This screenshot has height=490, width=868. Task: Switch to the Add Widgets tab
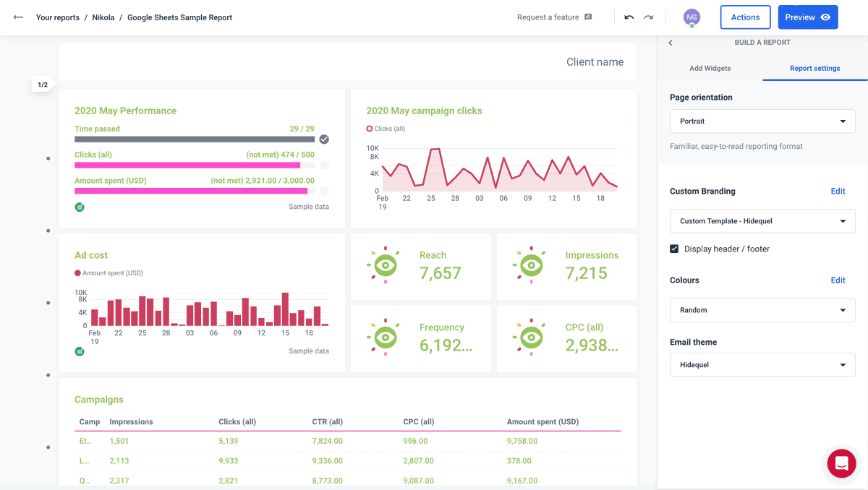[x=710, y=68]
